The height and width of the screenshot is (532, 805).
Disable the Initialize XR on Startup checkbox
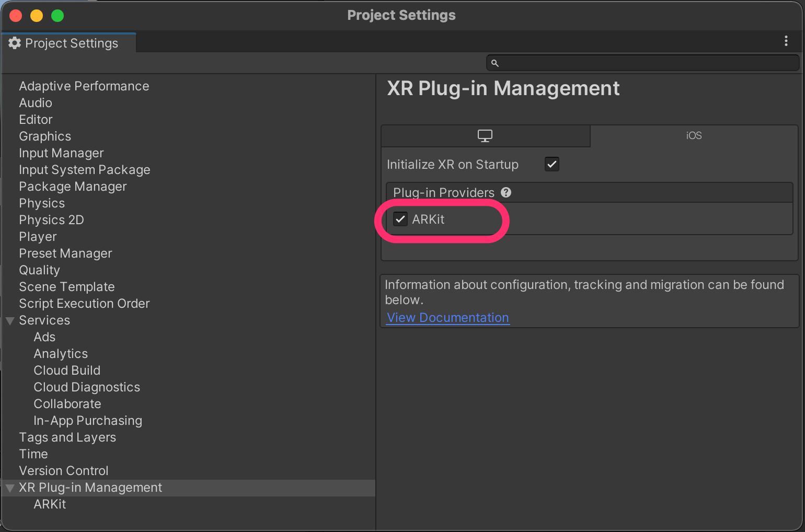[552, 164]
